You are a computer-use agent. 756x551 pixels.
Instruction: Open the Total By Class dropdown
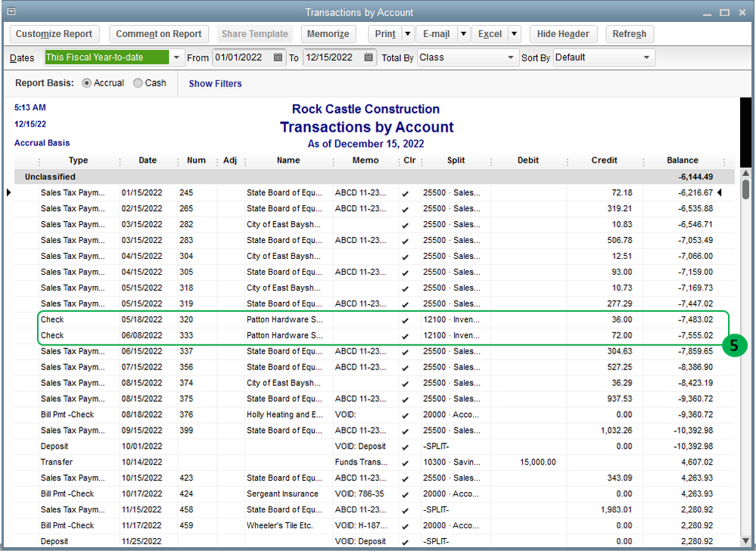tap(512, 58)
